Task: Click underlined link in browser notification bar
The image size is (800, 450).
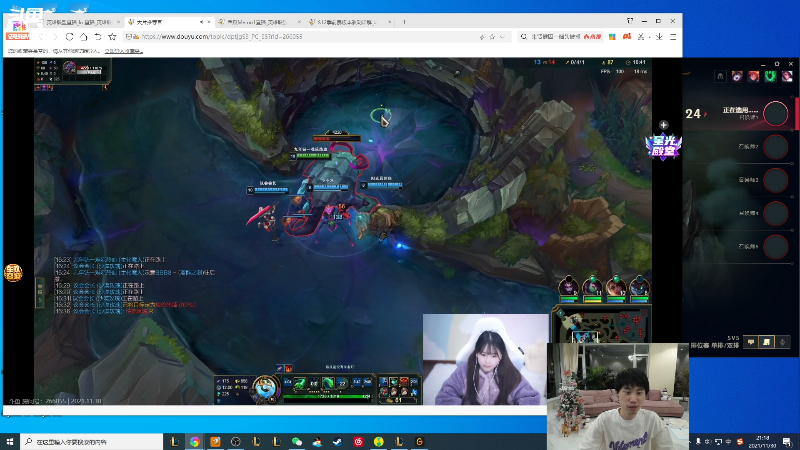Action: [123, 51]
